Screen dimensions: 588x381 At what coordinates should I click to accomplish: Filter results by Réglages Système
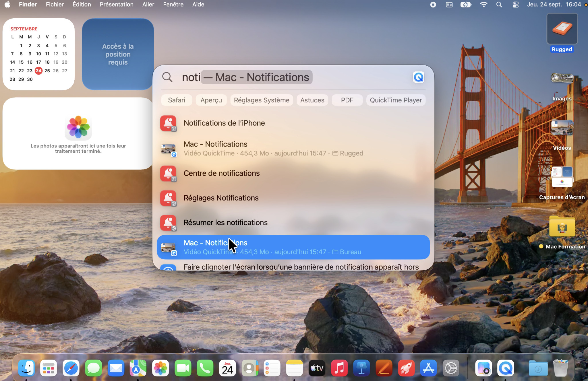coord(262,100)
